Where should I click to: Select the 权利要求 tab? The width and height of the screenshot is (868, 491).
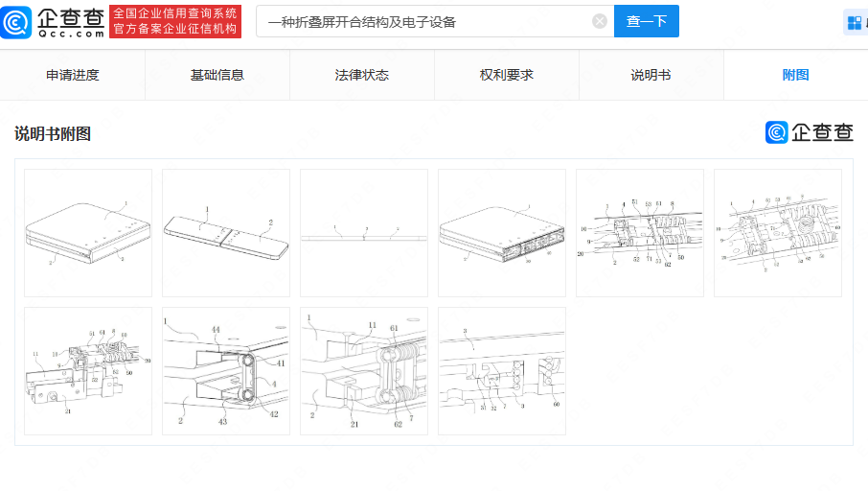[507, 75]
